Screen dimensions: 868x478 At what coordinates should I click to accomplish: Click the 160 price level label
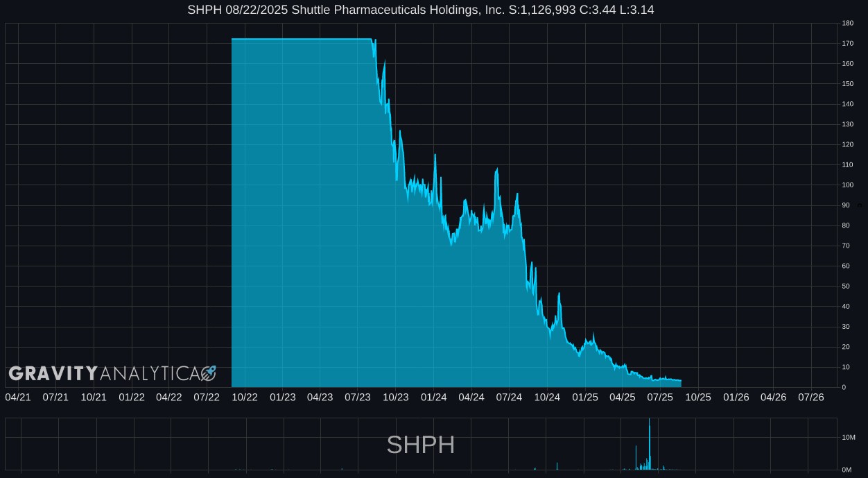847,64
